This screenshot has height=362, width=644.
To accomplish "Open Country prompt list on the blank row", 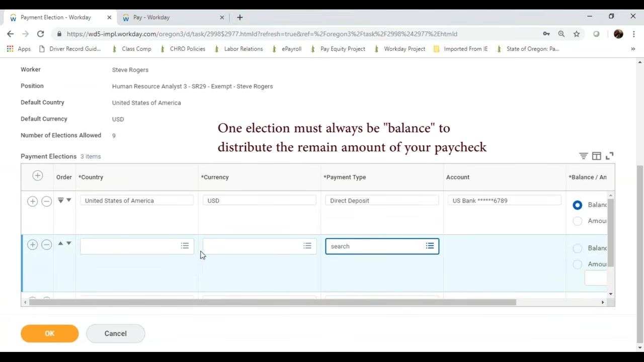I will click(x=185, y=246).
